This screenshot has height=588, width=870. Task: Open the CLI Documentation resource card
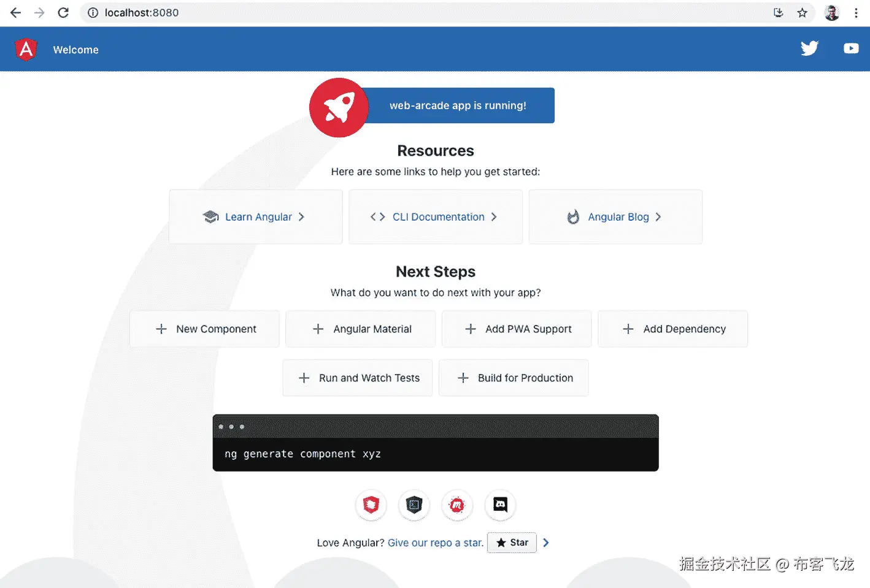pos(436,216)
